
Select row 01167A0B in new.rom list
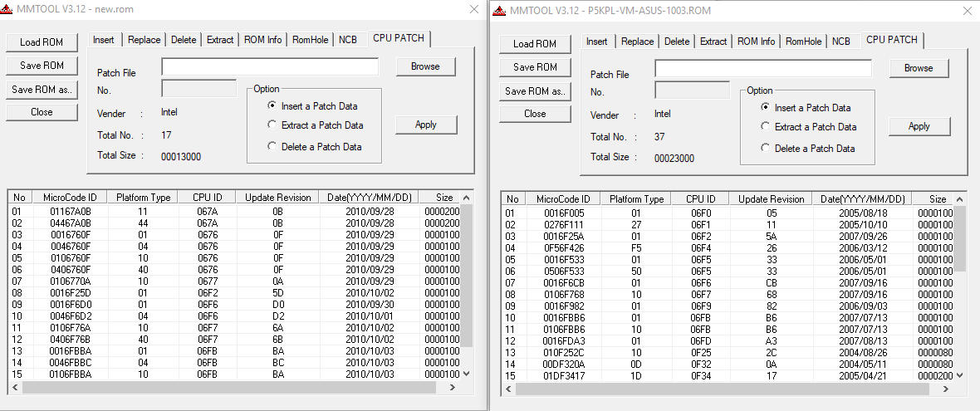235,212
